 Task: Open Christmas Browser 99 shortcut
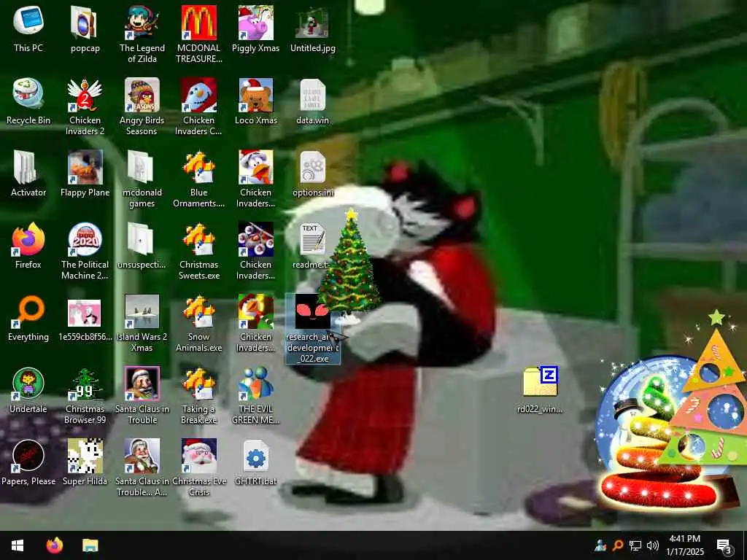click(x=85, y=394)
